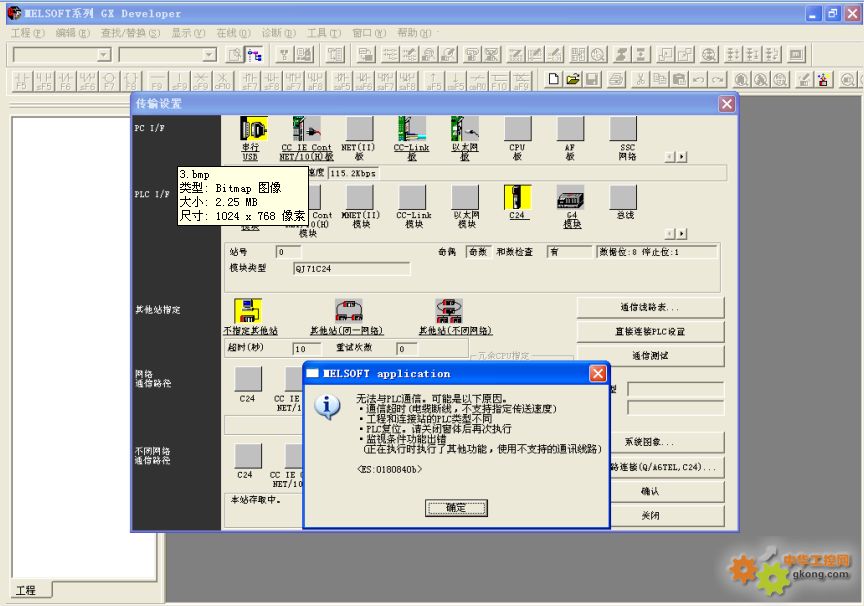This screenshot has width=864, height=606.
Task: Open the 编辑 (Edit) menu
Action: pyautogui.click(x=72, y=33)
